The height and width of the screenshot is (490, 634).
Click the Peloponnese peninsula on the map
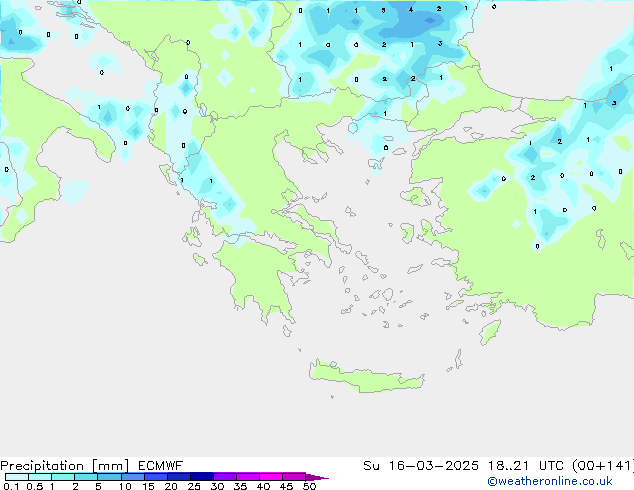261,281
